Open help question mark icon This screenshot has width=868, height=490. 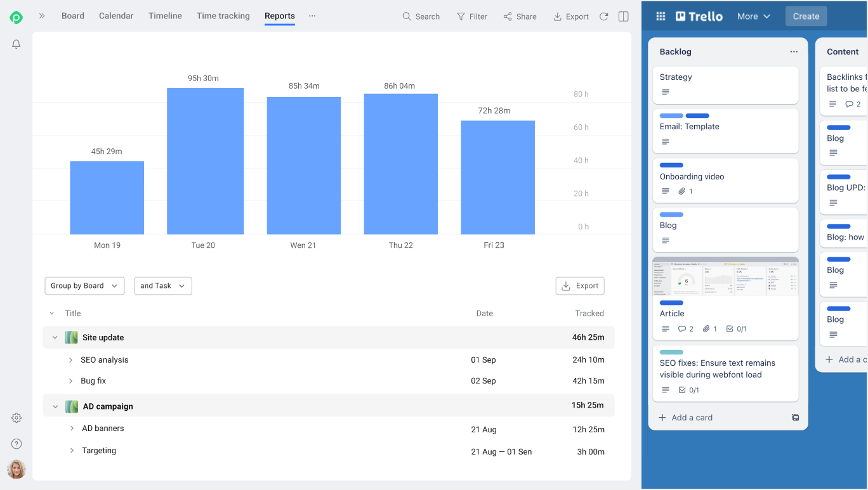[x=16, y=444]
